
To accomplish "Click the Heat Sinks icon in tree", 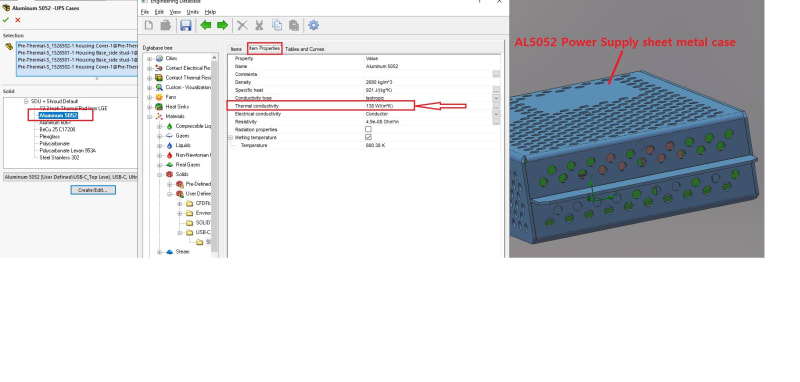I will [x=159, y=107].
